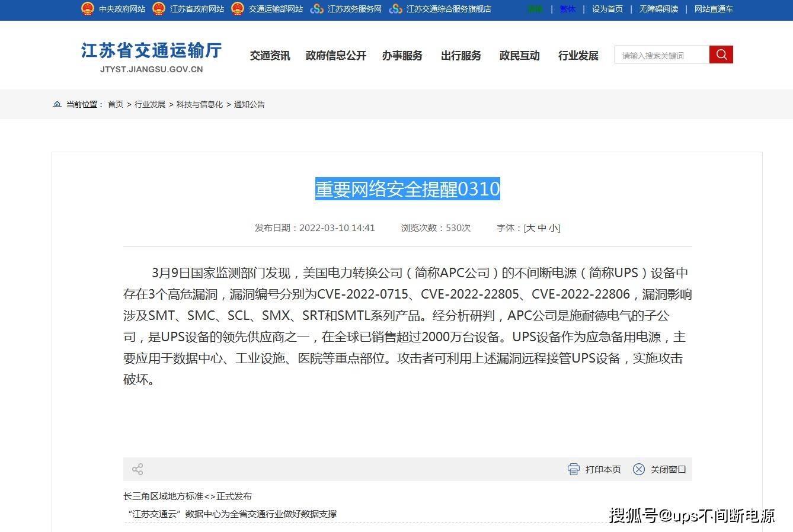The image size is (793, 532).
Task: Select 小 to shrink the article font
Action: click(554, 227)
